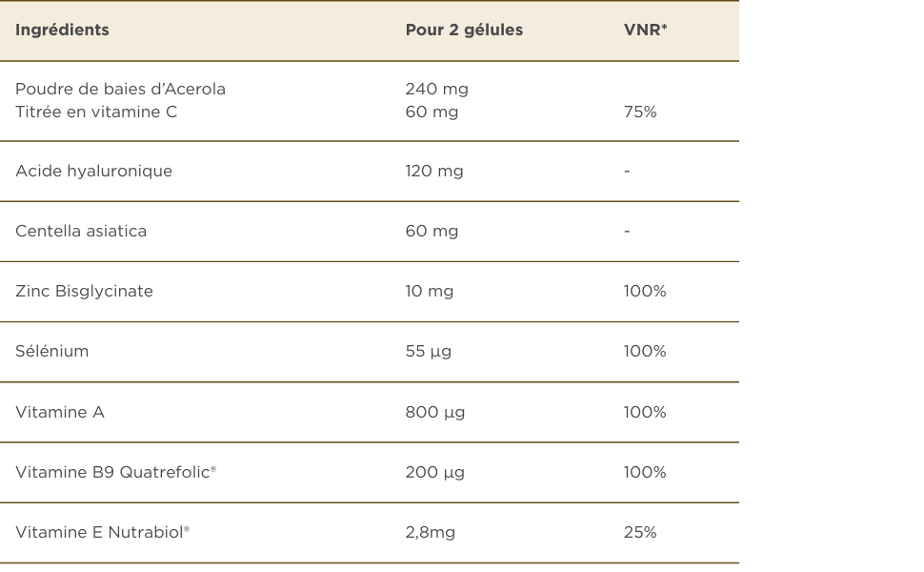
Task: Click the 120 mg dosage value
Action: pos(434,171)
